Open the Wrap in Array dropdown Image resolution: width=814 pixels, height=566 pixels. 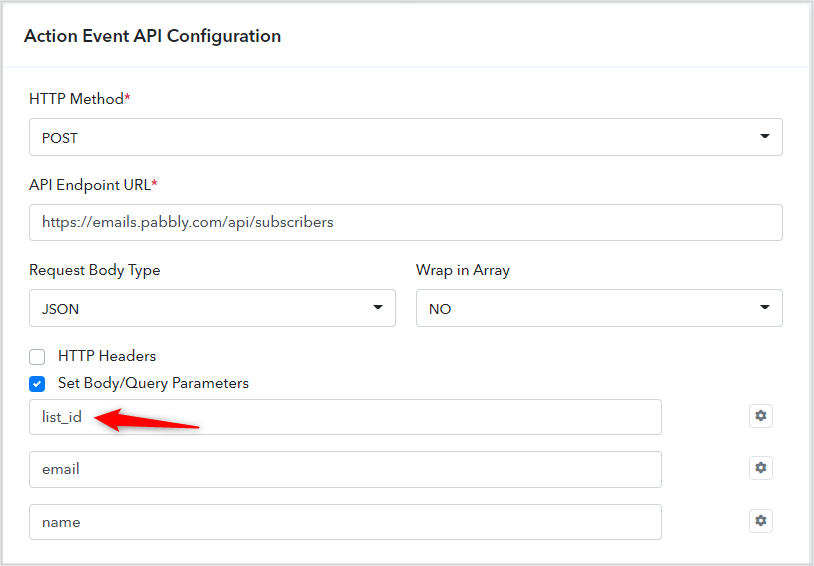[x=599, y=308]
